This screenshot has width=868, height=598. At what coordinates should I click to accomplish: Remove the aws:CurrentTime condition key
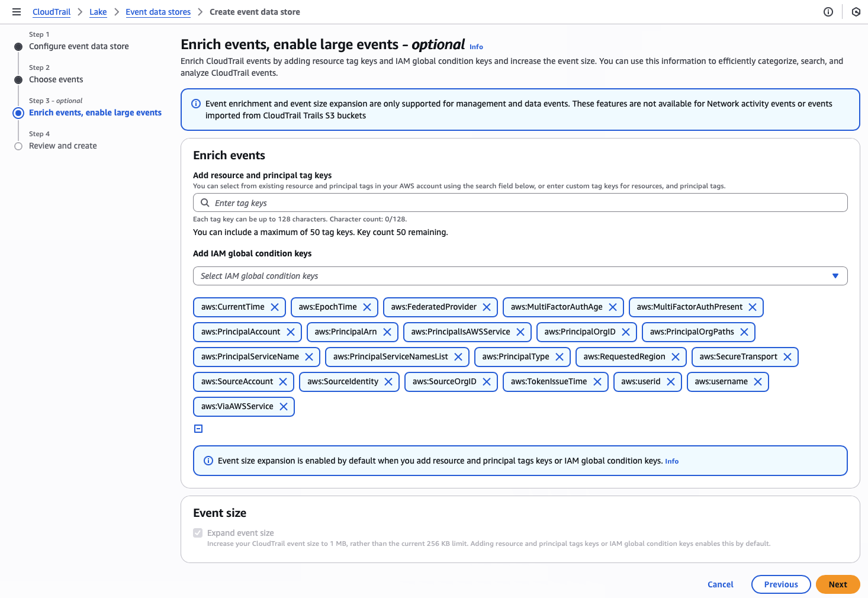click(x=275, y=307)
